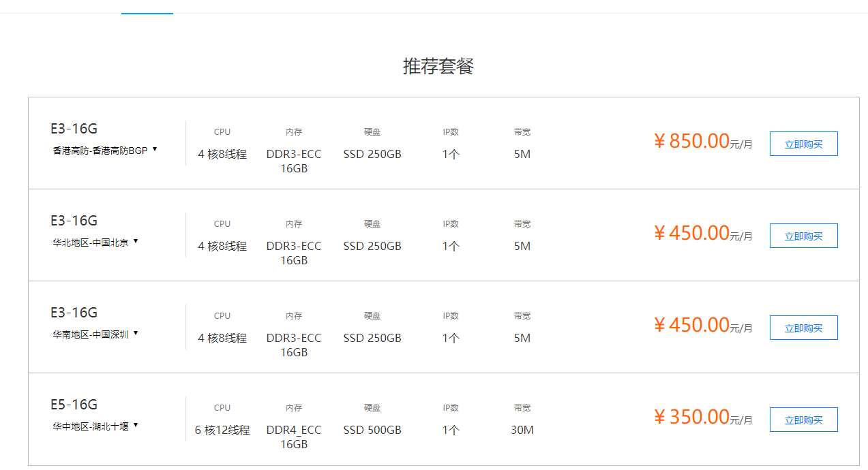
Task: Click the ¥350.00 monthly price
Action: pyautogui.click(x=692, y=417)
